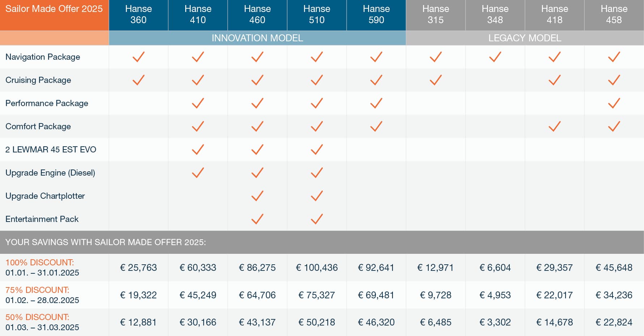
Task: Click the Entertainment Pack row label
Action: 42,219
